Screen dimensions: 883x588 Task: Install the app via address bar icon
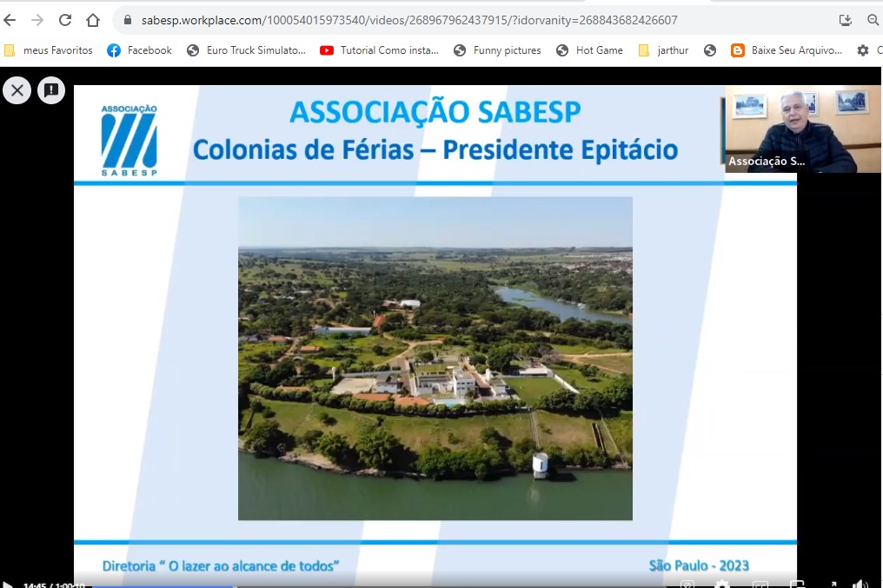(x=846, y=20)
